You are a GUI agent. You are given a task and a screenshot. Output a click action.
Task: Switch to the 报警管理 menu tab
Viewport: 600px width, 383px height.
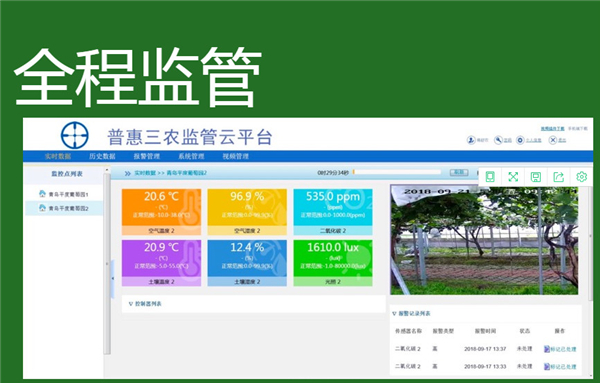click(x=147, y=156)
